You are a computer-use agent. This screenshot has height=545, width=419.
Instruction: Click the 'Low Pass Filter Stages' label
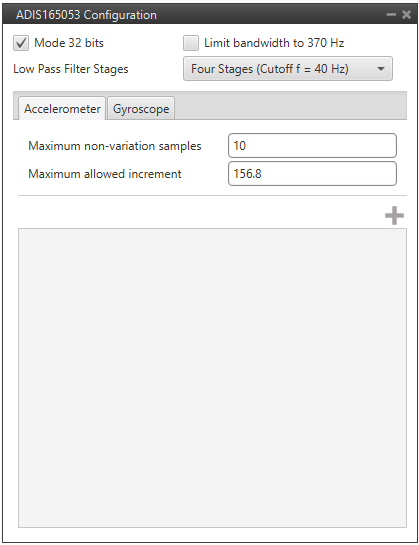coord(71,69)
